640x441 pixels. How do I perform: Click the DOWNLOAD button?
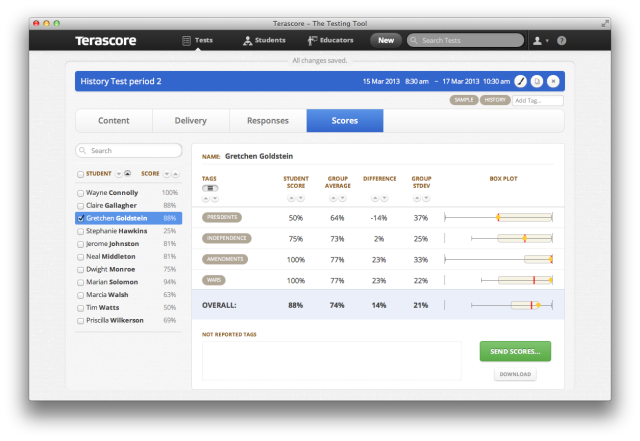point(515,374)
